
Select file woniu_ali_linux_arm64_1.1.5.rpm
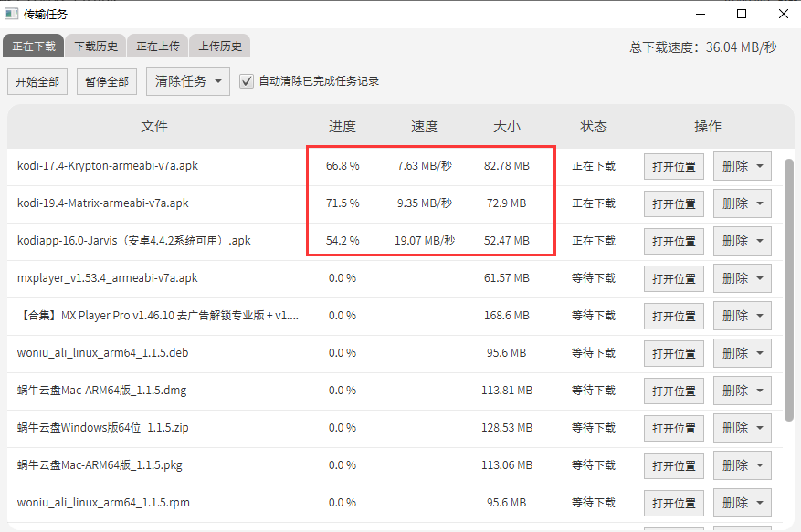(x=103, y=503)
